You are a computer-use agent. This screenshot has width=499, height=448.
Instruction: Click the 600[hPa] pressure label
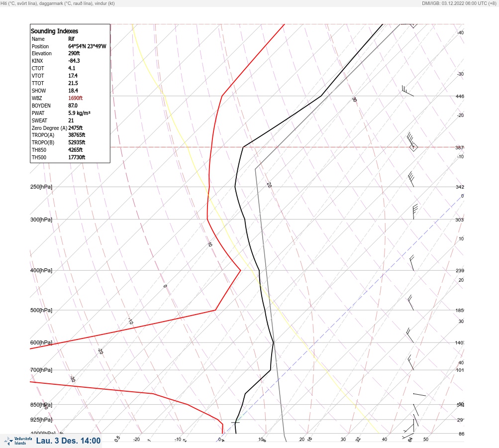point(41,342)
